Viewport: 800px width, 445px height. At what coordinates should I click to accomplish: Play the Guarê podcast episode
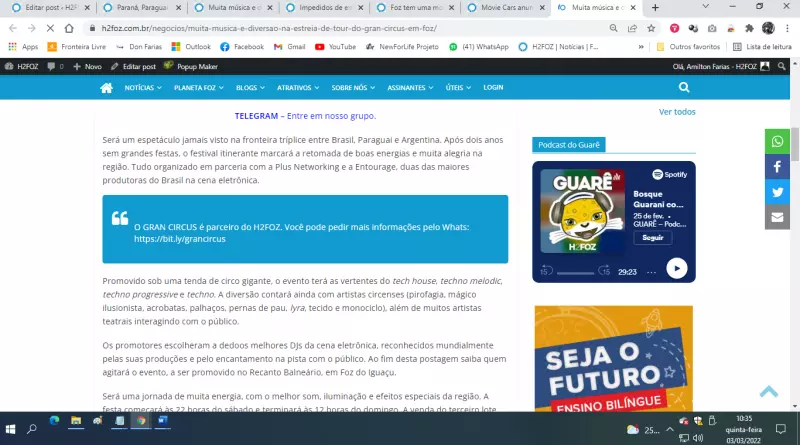(x=677, y=268)
